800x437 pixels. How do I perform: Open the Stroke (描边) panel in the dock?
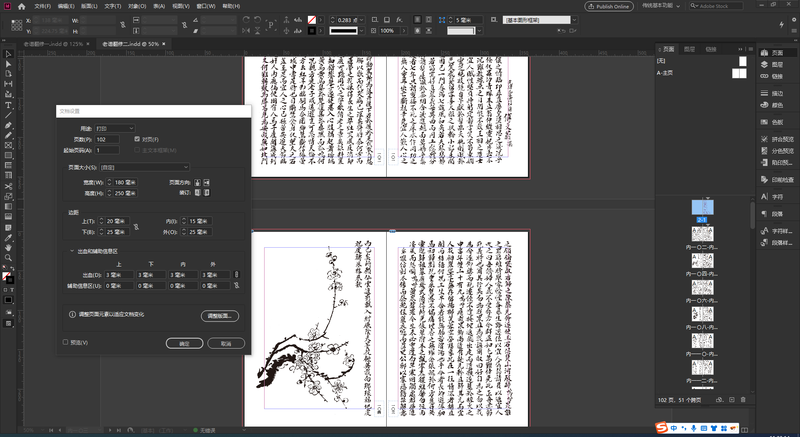pyautogui.click(x=770, y=93)
